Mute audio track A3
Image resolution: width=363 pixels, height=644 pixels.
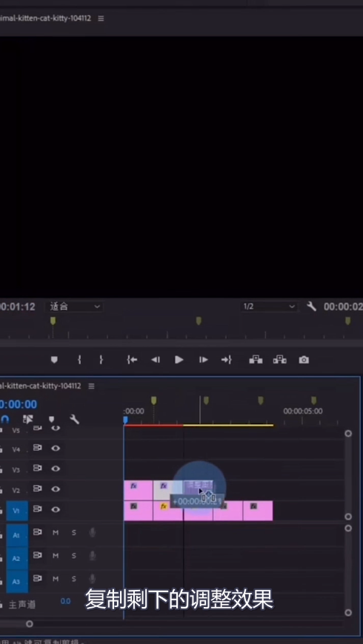[x=56, y=579]
